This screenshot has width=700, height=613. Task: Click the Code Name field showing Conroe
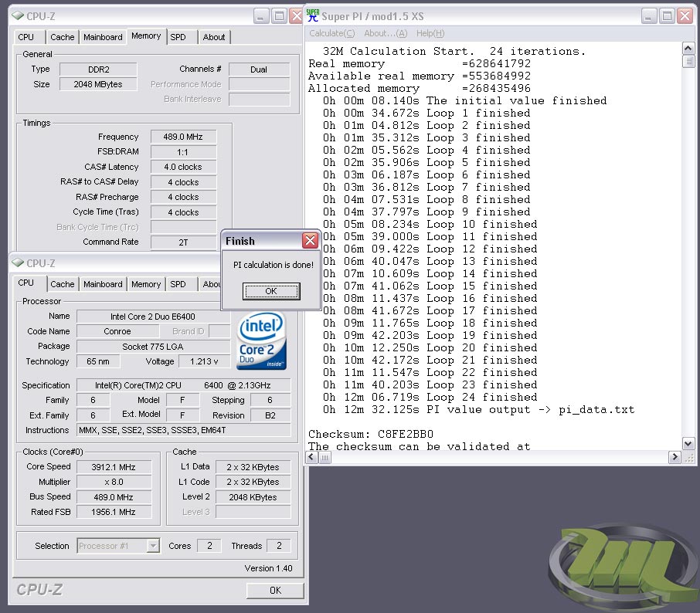point(117,331)
